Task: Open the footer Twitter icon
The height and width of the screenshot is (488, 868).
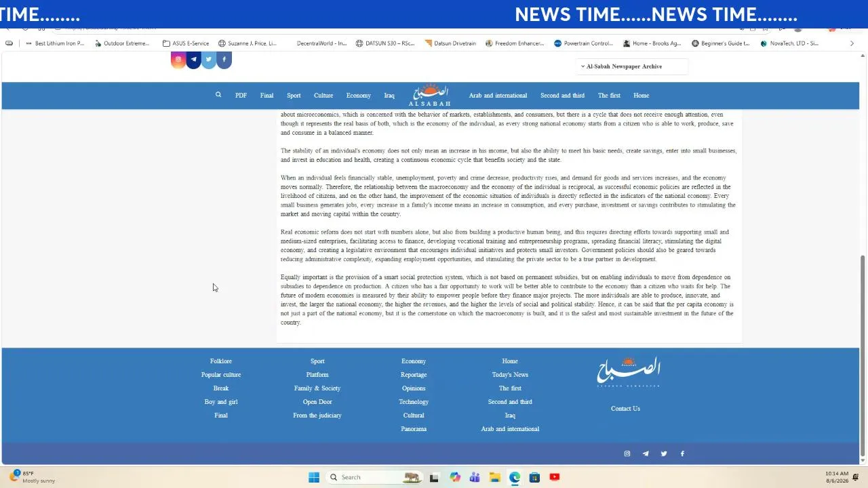Action: (664, 453)
